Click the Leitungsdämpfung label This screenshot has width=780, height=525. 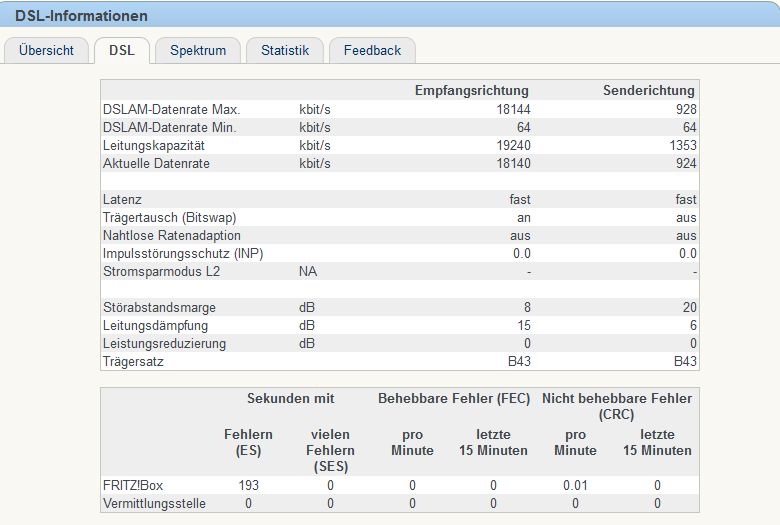pos(155,326)
